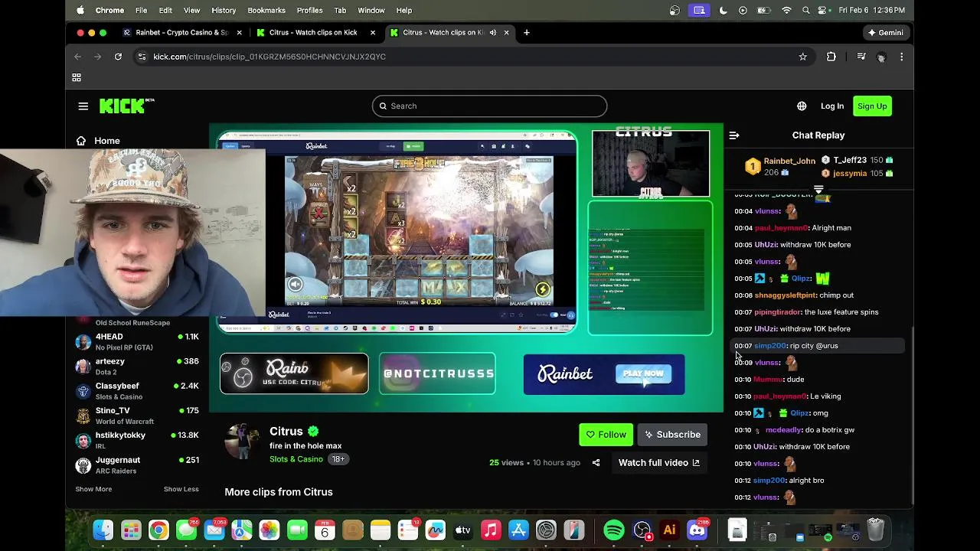Open the Citrus channel avatar
Viewport: 980px width, 551px height.
click(242, 441)
